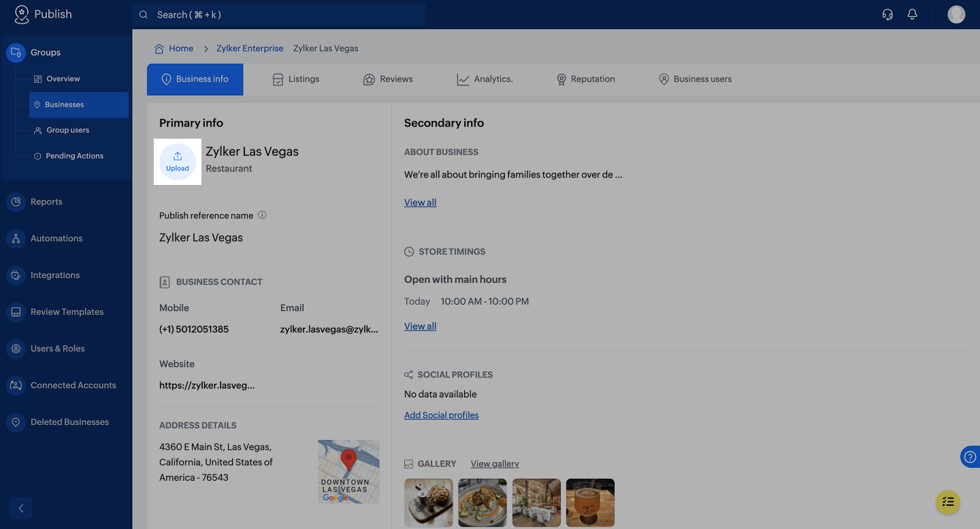Screen dimensions: 980x529
Task: Click the email zylker.lasvegas@zylk...
Action: (x=329, y=329)
